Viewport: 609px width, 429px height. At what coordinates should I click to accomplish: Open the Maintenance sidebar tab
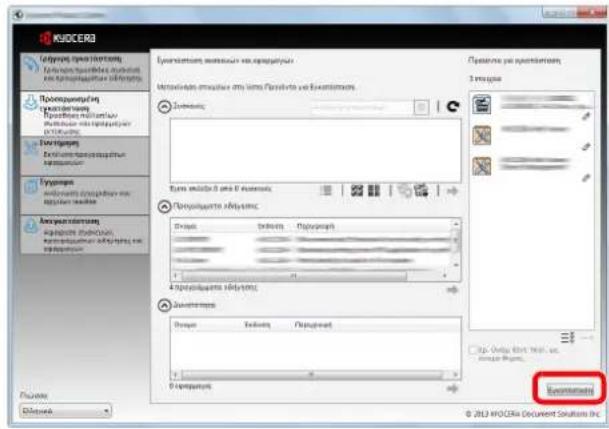pyautogui.click(x=85, y=155)
